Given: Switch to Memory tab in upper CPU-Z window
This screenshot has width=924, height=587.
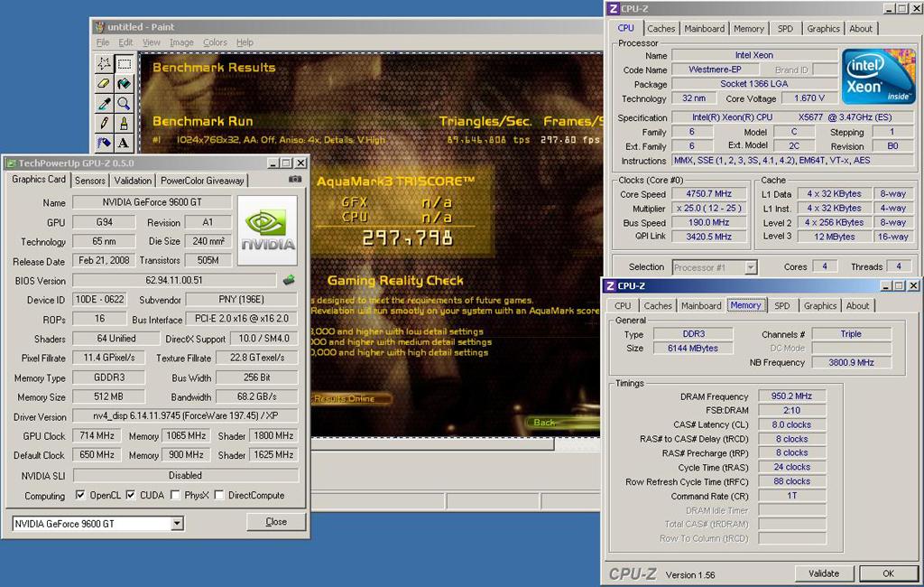Looking at the screenshot, I should (749, 28).
